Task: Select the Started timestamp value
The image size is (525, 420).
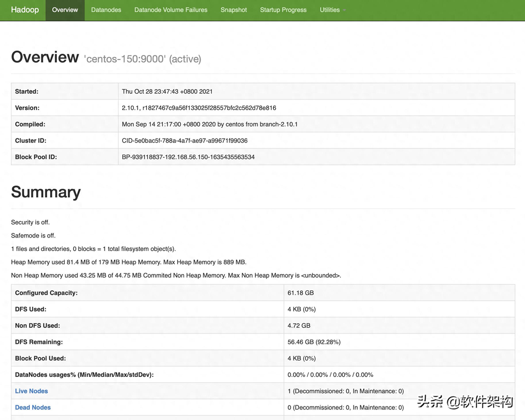Action: pos(167,91)
